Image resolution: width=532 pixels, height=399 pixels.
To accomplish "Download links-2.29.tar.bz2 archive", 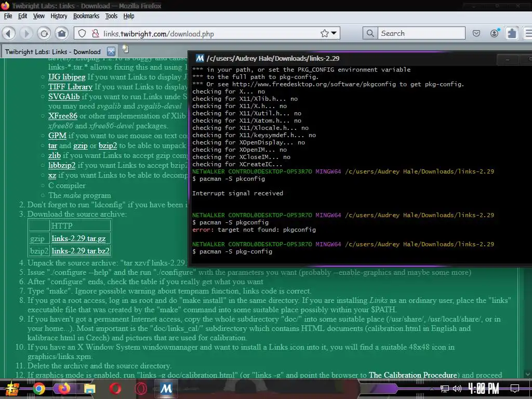I will coord(81,251).
